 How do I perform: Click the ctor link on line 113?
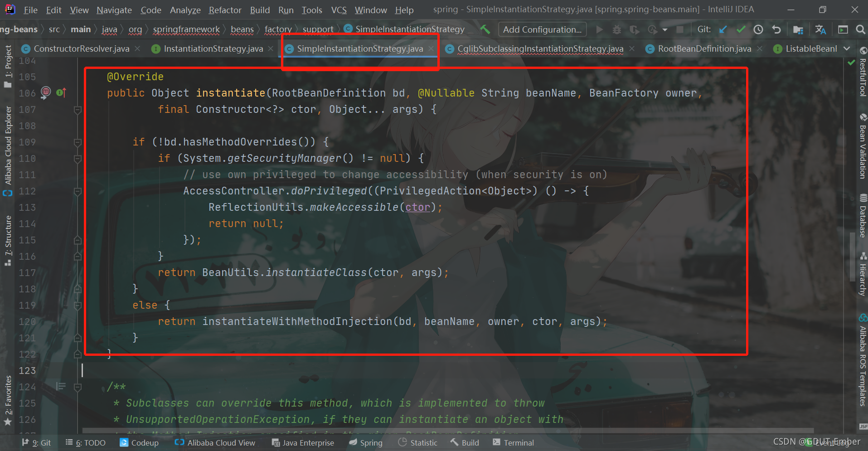point(417,207)
